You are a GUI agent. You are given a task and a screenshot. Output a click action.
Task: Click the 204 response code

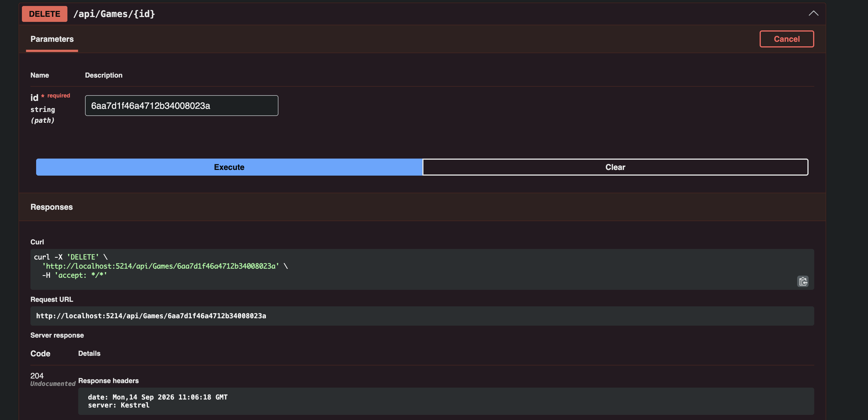tap(37, 376)
